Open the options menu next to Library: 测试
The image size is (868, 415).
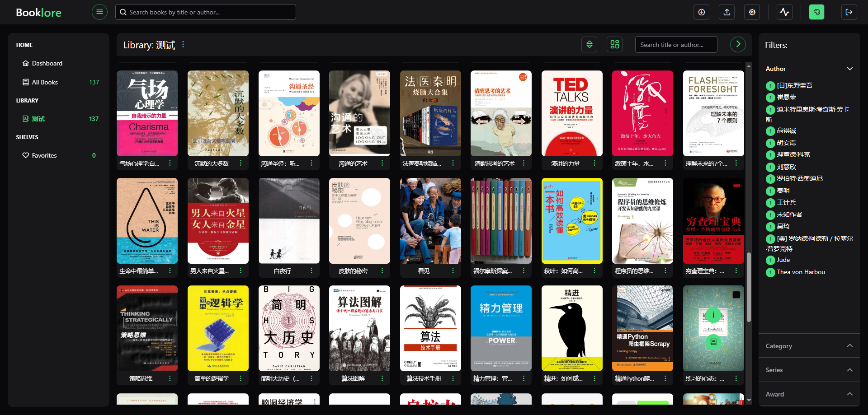click(x=183, y=44)
